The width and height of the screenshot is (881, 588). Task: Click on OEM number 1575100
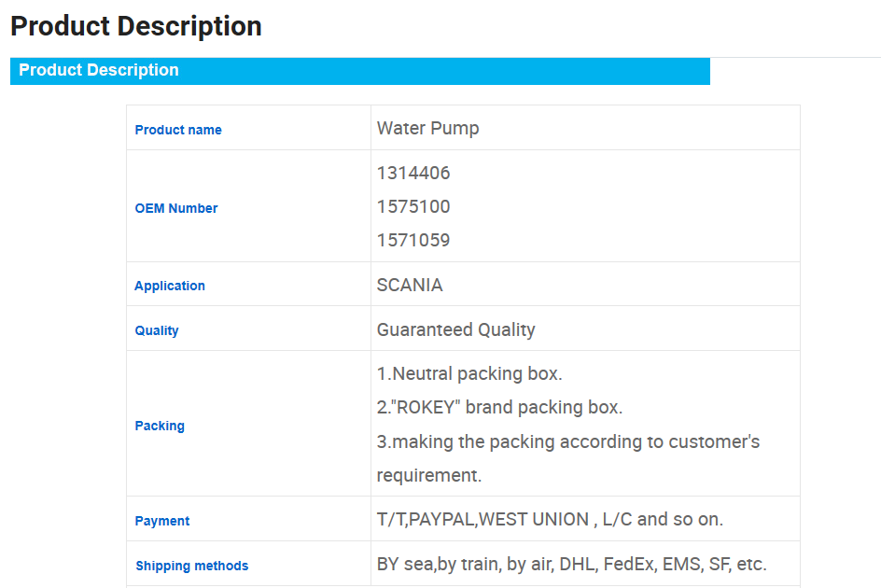click(413, 206)
